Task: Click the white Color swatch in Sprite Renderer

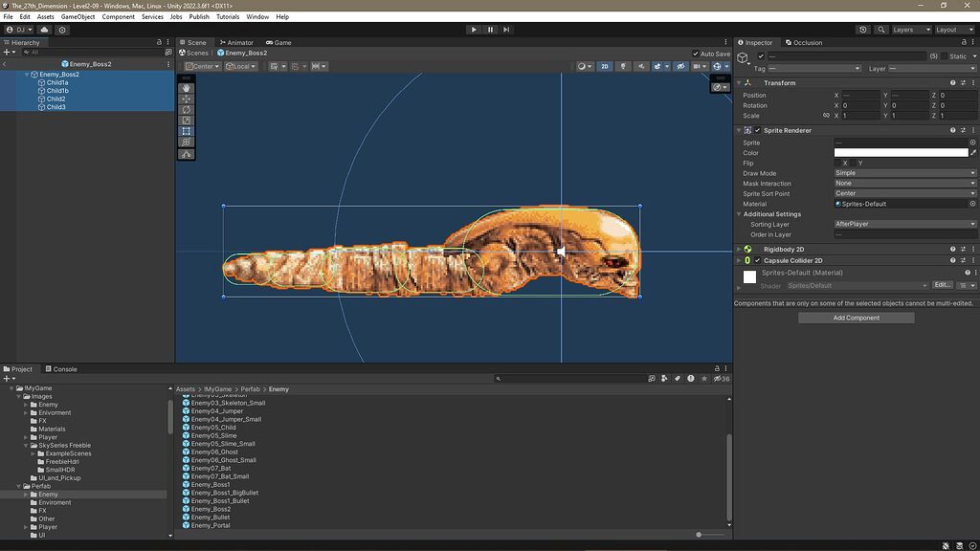Action: pyautogui.click(x=902, y=152)
